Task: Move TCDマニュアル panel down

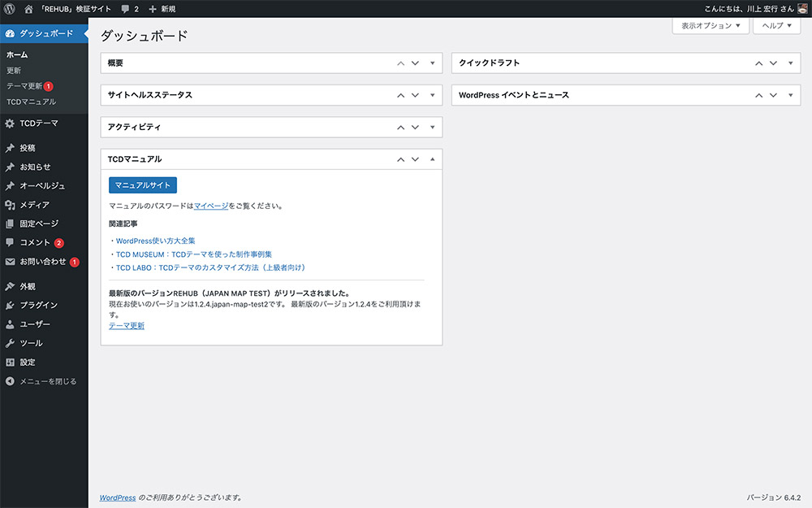Action: (x=415, y=159)
